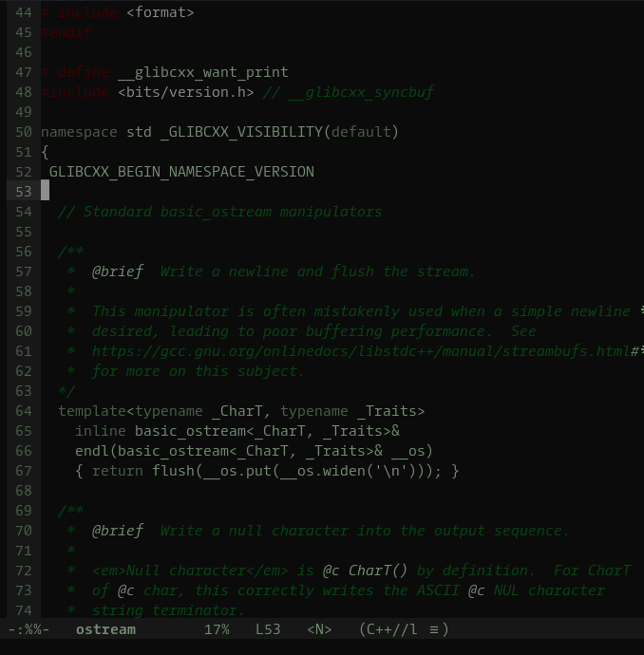
Task: Click the /** opener on line 69
Action: [x=70, y=511]
